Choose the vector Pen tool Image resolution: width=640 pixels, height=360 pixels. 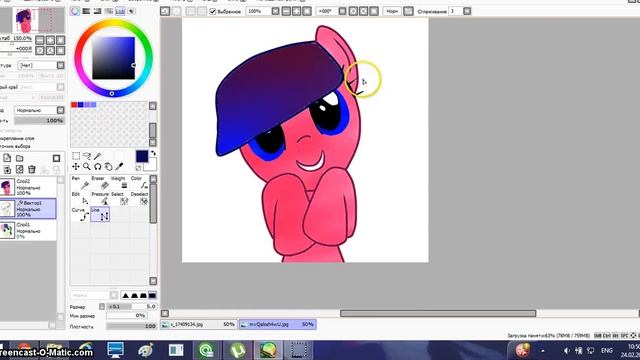(x=80, y=183)
